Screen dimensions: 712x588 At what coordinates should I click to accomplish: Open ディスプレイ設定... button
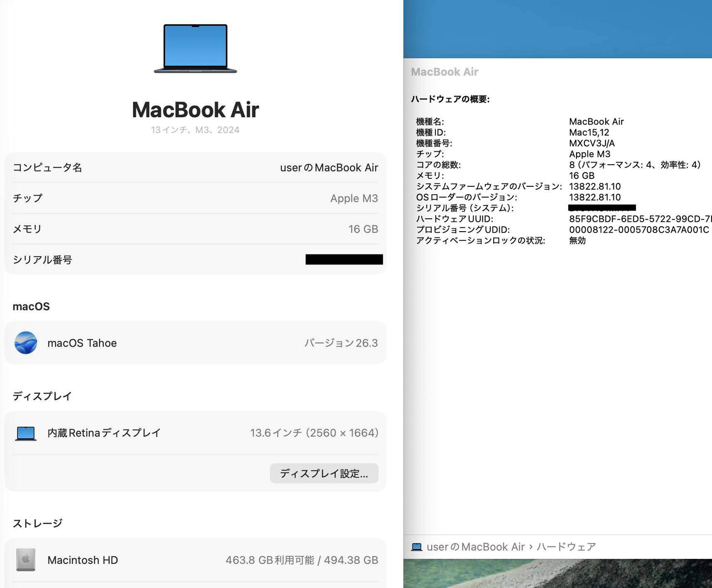point(324,473)
